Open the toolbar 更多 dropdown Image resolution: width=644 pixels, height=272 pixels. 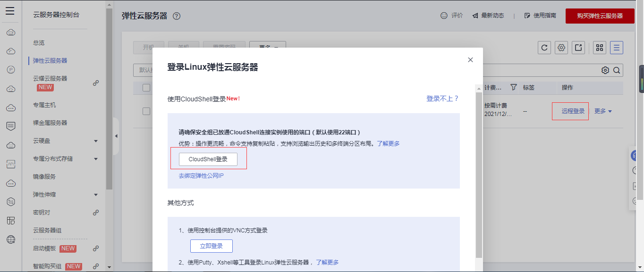pyautogui.click(x=268, y=46)
